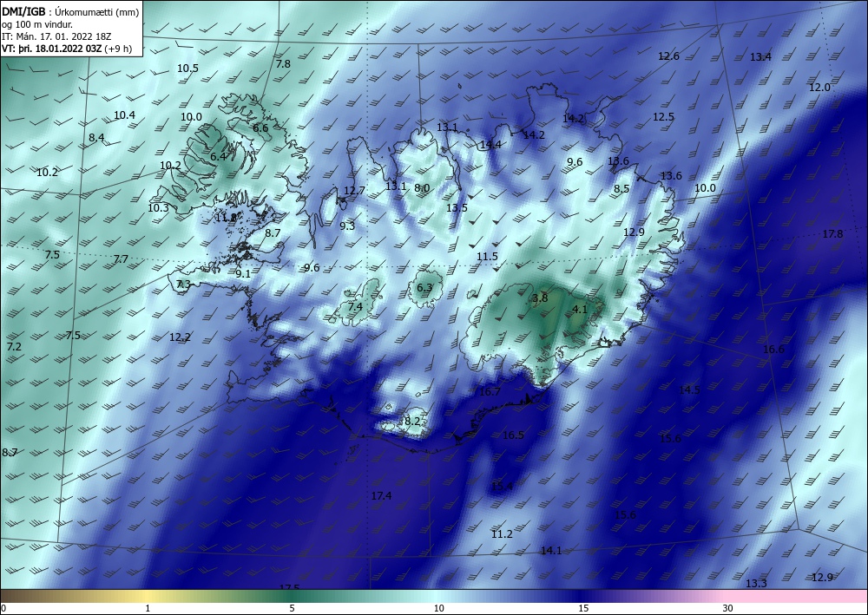The height and width of the screenshot is (615, 868).
Task: Select the 13.4 precipitation value
Action: click(760, 57)
